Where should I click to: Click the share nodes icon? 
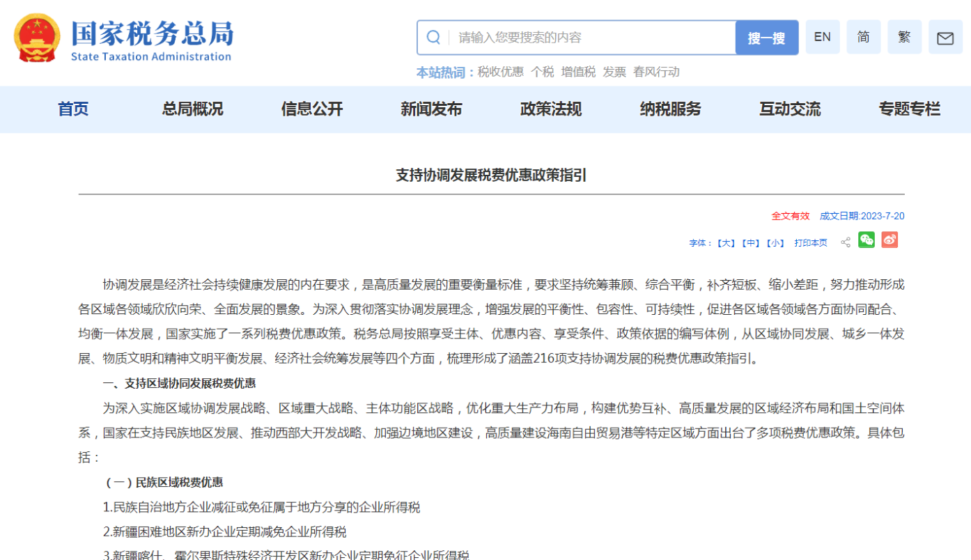846,242
